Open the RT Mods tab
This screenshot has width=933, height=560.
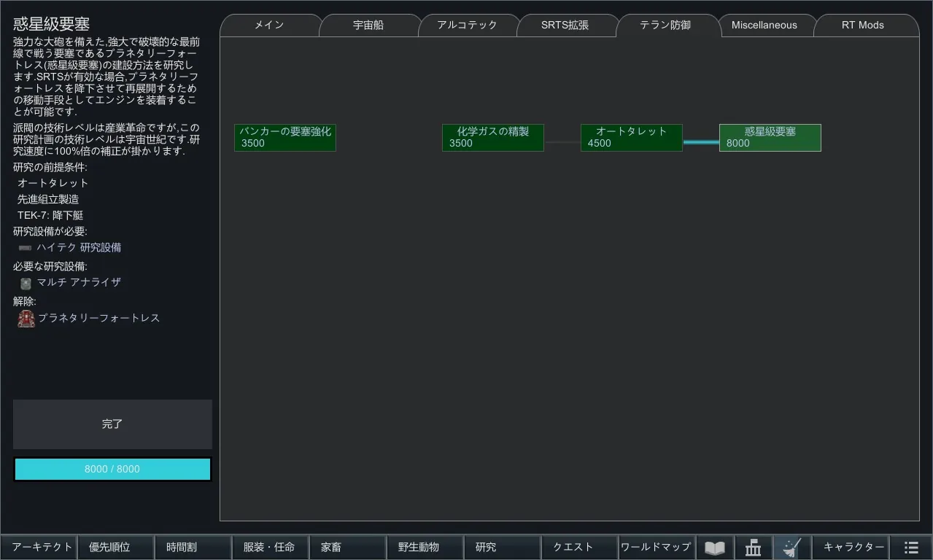[862, 25]
